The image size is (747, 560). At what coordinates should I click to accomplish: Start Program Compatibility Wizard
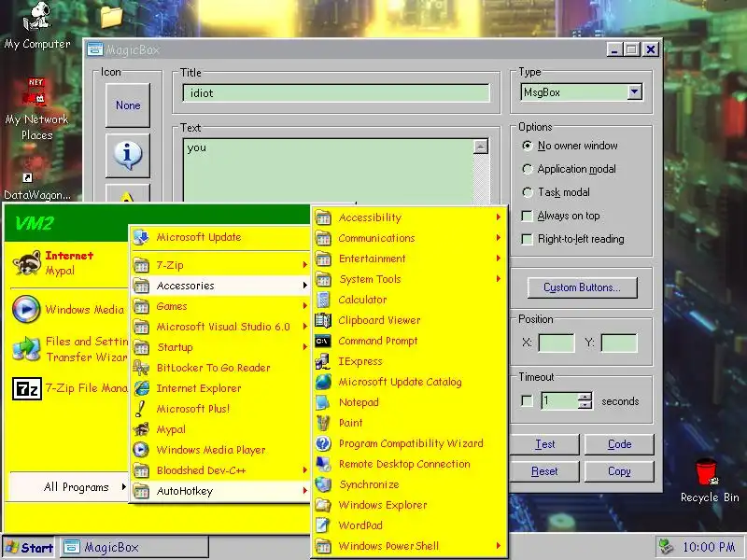pyautogui.click(x=411, y=442)
